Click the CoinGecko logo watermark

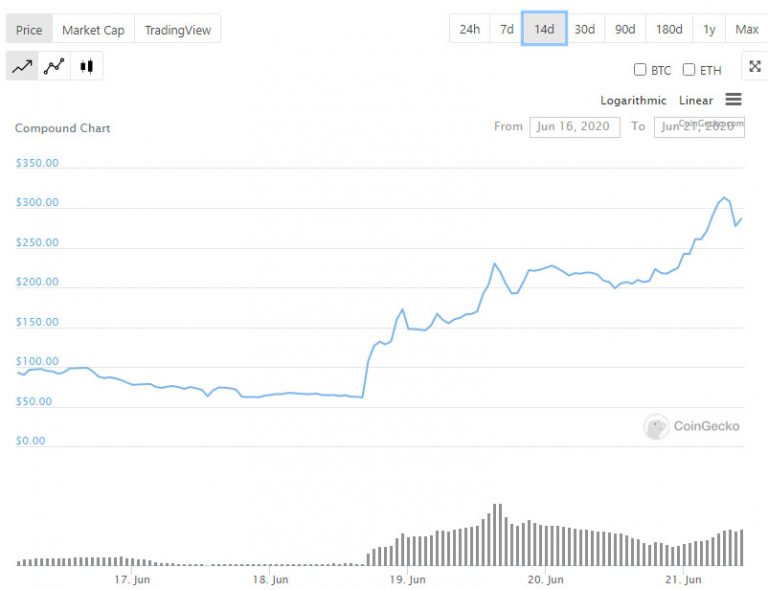coord(692,426)
